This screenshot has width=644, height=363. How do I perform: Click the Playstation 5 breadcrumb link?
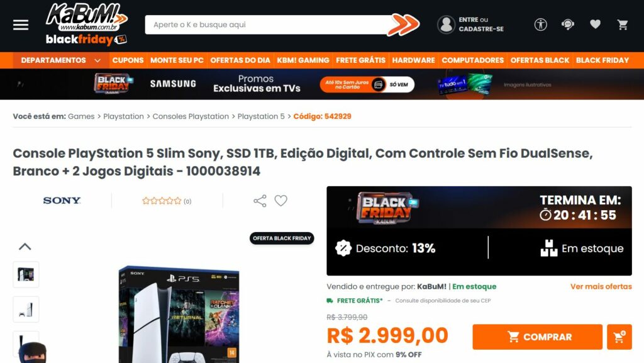point(261,116)
